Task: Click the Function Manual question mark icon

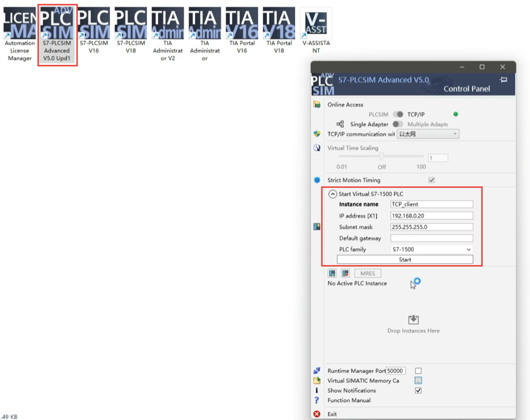Action: pyautogui.click(x=317, y=400)
